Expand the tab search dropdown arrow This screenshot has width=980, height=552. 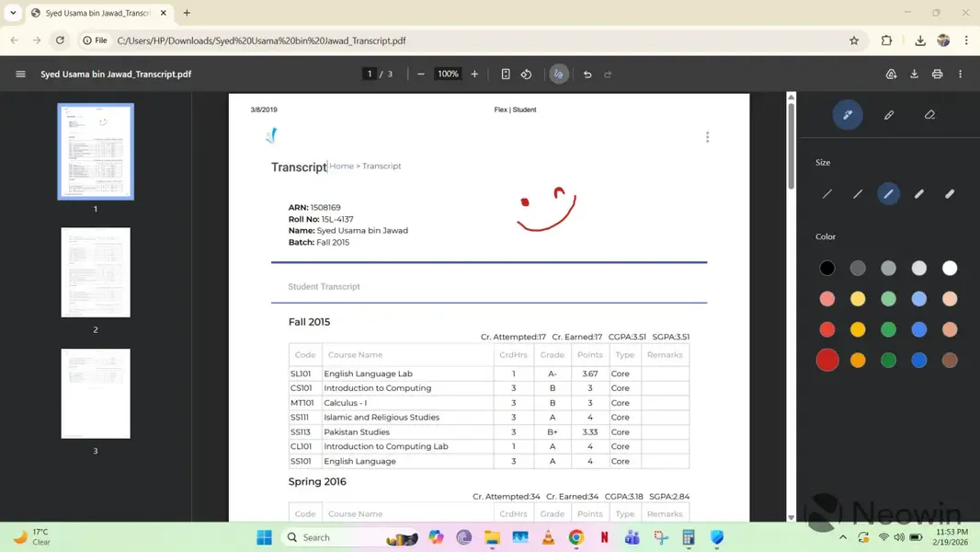click(13, 13)
